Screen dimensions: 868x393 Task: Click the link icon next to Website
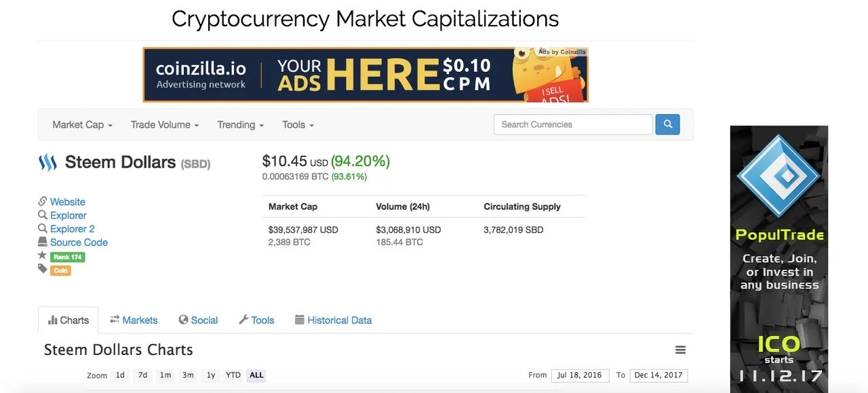(x=43, y=202)
